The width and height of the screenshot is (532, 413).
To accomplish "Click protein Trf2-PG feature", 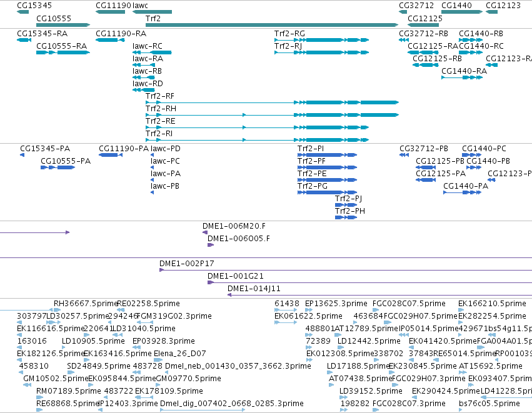I will point(327,192).
